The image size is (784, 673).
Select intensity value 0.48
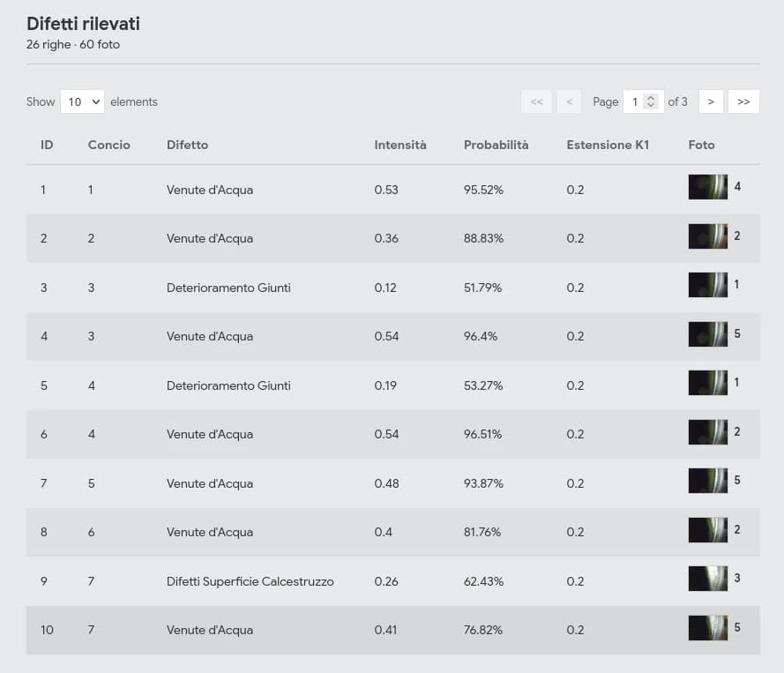[386, 484]
